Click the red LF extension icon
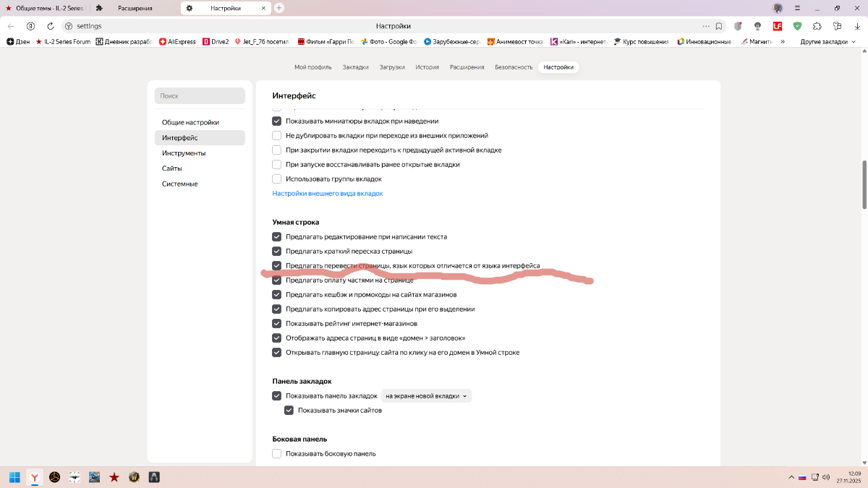This screenshot has height=488, width=868. (x=778, y=26)
